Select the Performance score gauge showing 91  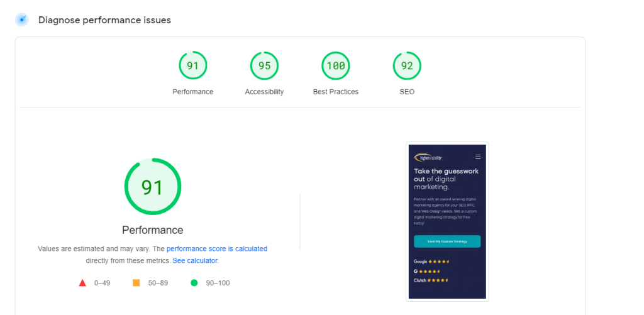point(193,65)
